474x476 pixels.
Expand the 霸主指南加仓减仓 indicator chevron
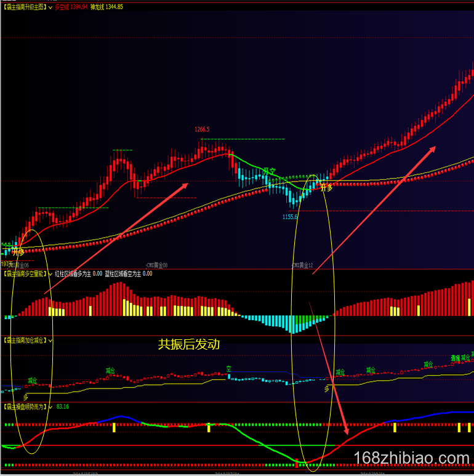coord(50,340)
